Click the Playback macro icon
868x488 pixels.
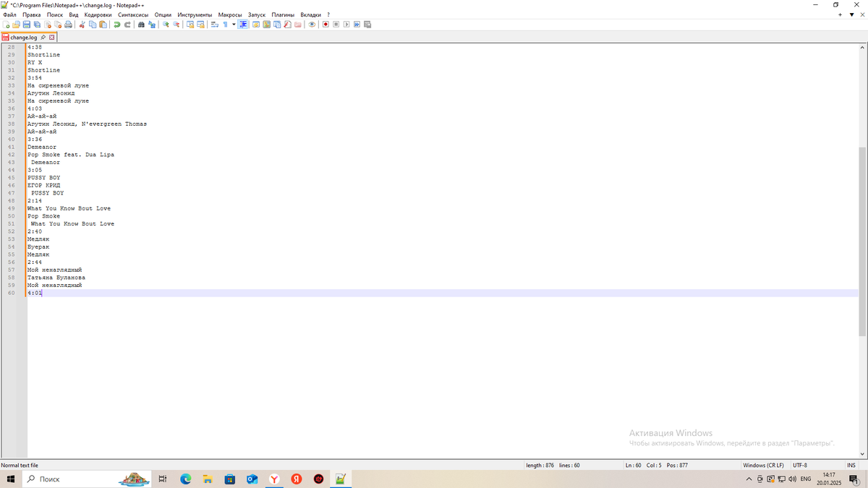tap(346, 25)
